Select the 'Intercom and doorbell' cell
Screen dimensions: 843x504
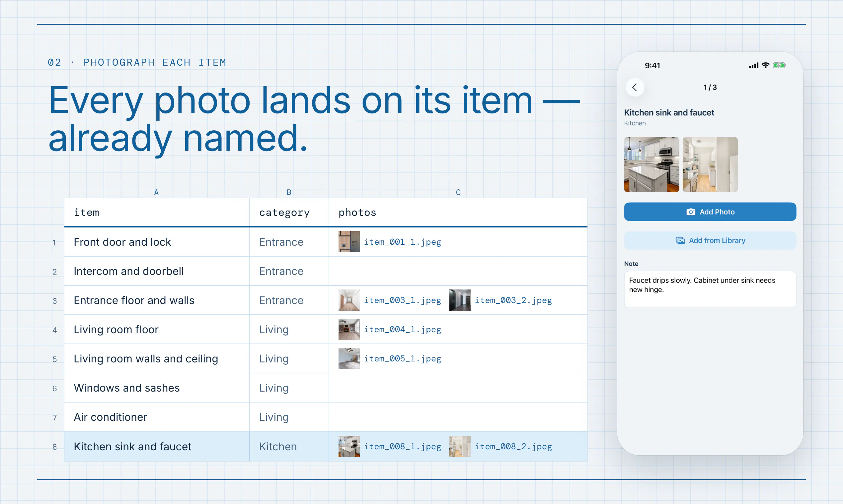157,271
